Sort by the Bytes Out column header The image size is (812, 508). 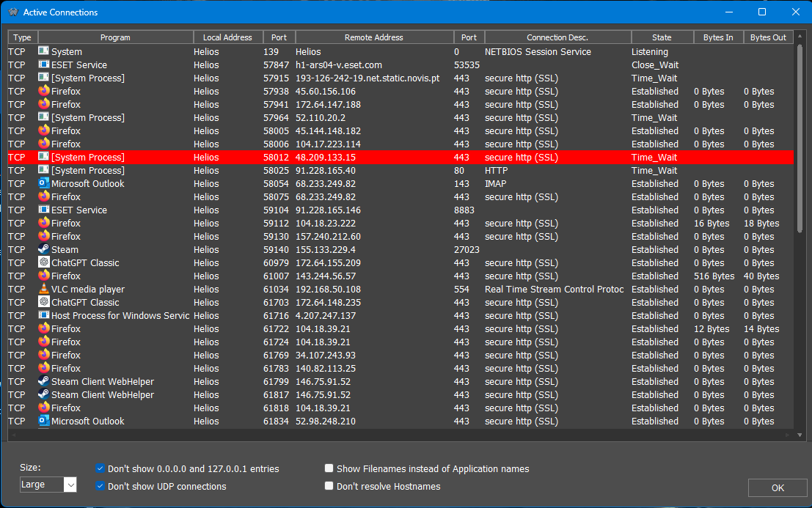(769, 37)
